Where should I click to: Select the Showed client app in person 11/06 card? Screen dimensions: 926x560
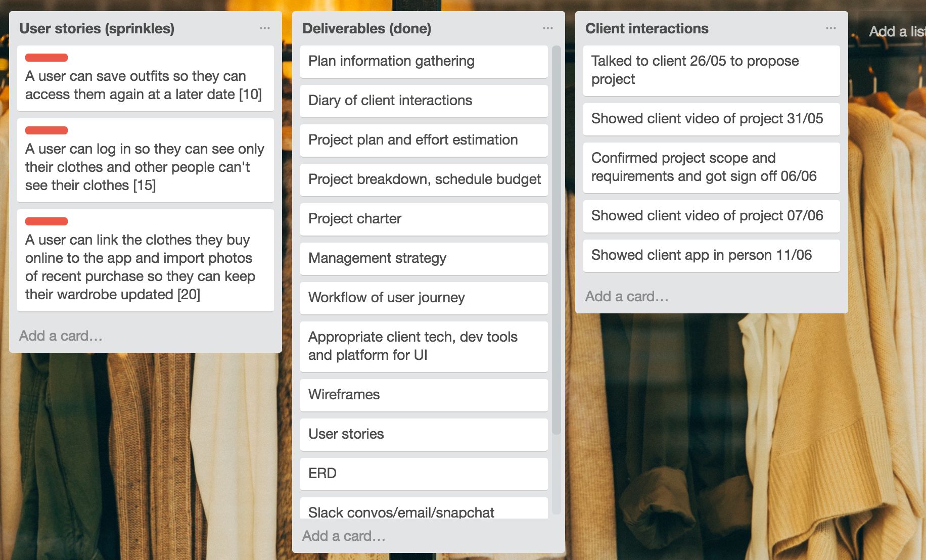click(711, 256)
